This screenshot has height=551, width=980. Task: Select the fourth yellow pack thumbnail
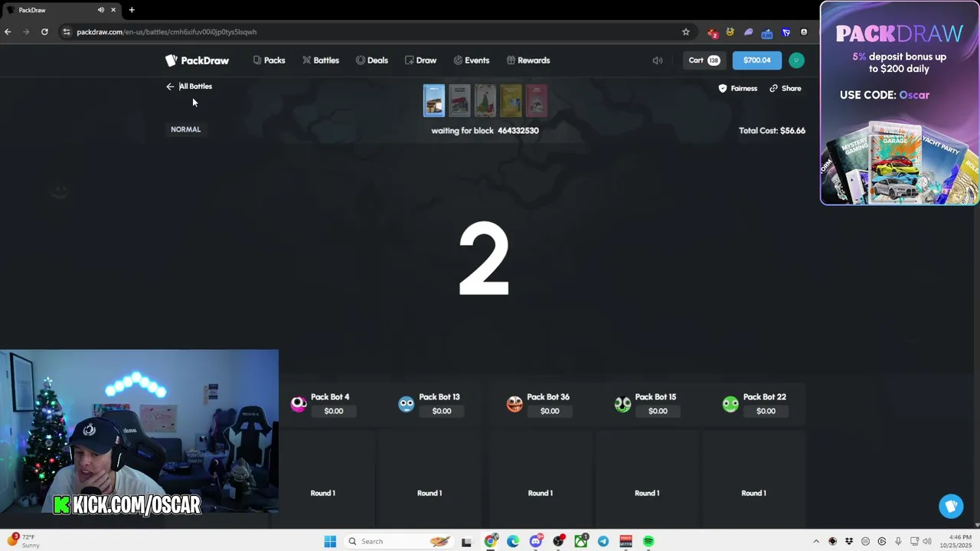pos(511,100)
